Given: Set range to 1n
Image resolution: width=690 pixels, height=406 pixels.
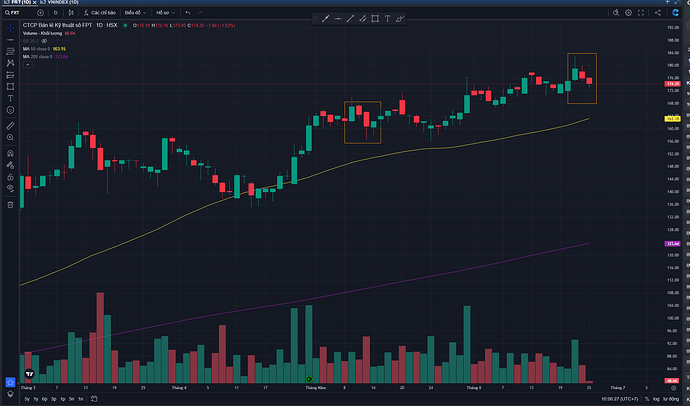Looking at the screenshot, I should coord(81,399).
